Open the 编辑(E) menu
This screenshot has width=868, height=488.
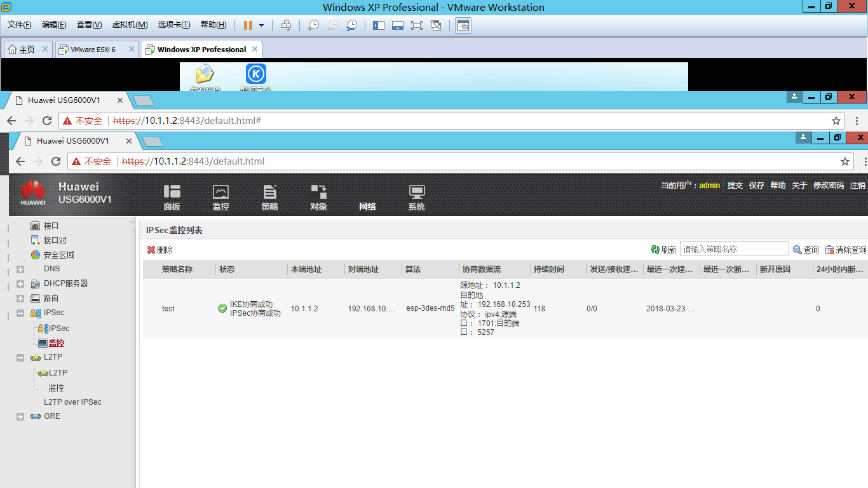[x=54, y=25]
